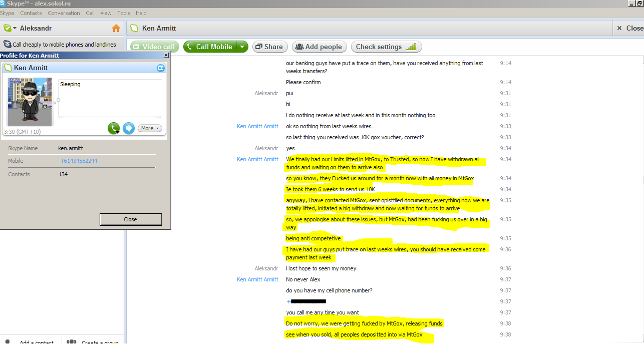
Task: Click message 'you call me any time you want'
Action: tap(323, 312)
